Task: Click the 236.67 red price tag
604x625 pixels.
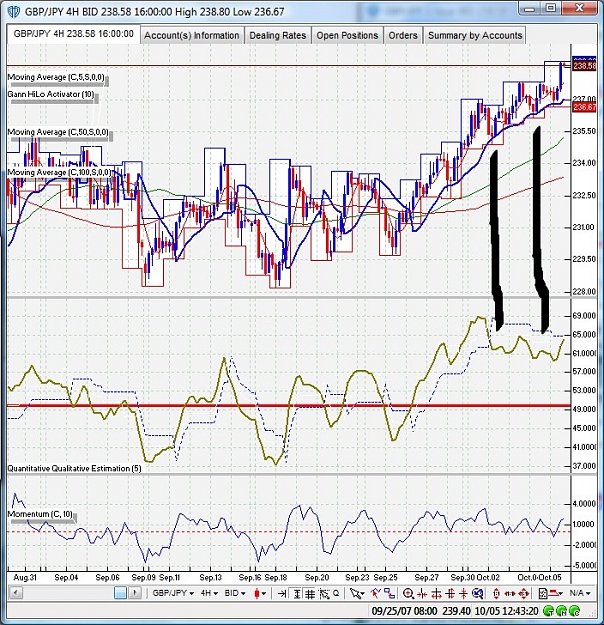Action: [x=584, y=107]
